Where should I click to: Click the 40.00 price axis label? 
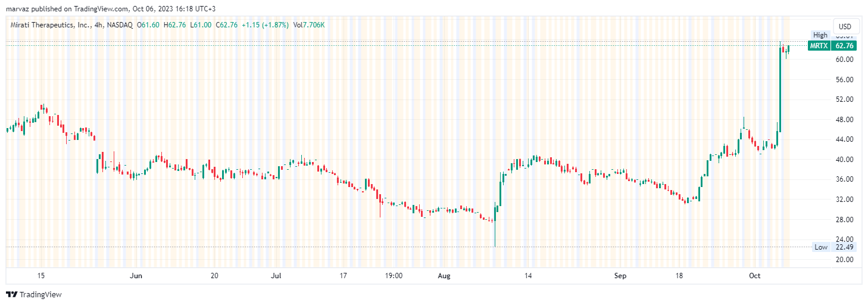[845, 160]
